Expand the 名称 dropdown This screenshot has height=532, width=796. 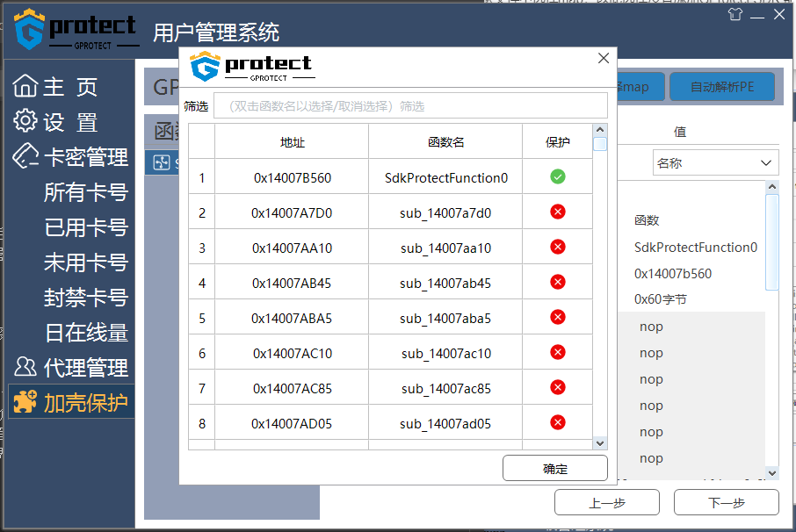coord(715,162)
